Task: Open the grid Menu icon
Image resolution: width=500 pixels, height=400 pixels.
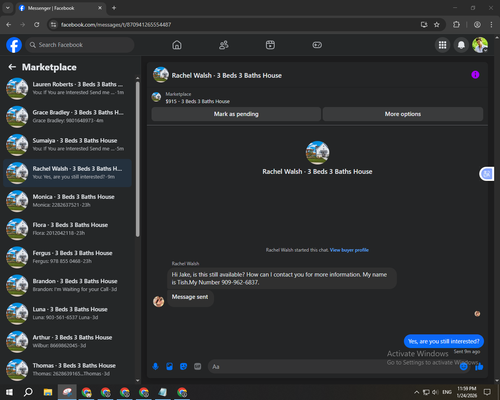Action: (x=442, y=45)
